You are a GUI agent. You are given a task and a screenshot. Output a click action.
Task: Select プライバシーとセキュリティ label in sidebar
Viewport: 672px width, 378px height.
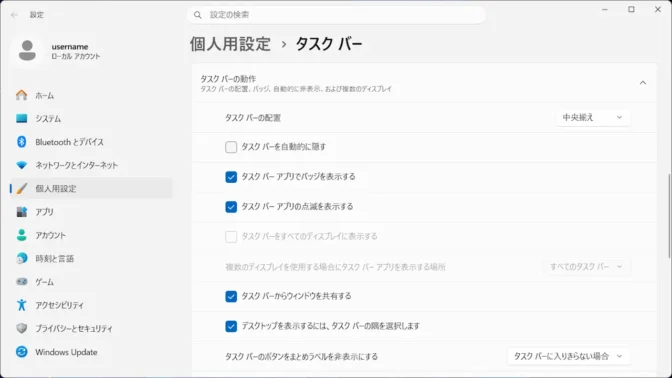pos(74,329)
